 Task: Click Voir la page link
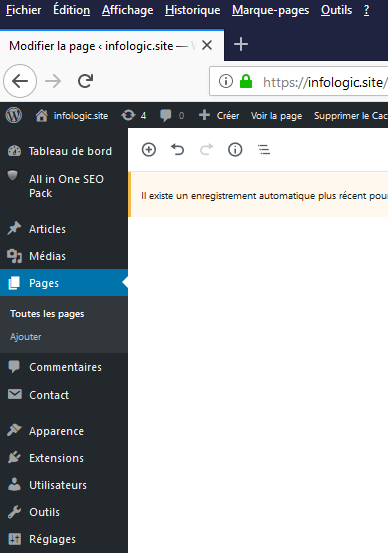tap(276, 116)
